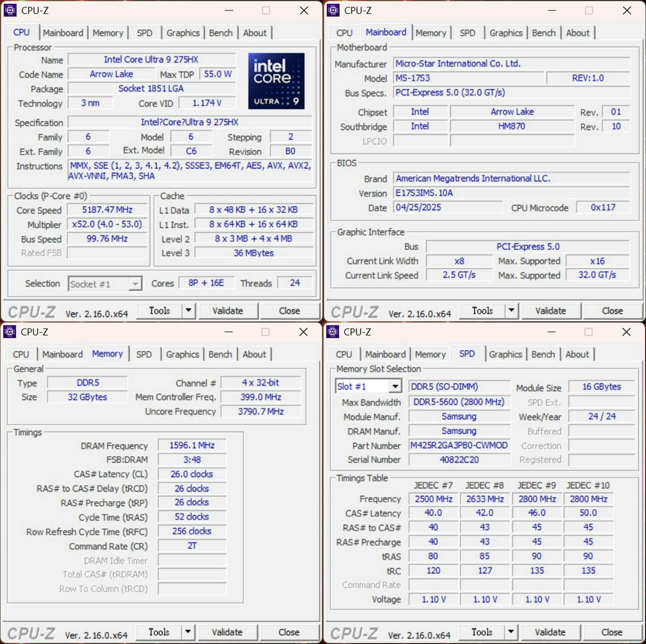
Task: Click the memory Size value '32 GBytes'
Action: [87, 397]
